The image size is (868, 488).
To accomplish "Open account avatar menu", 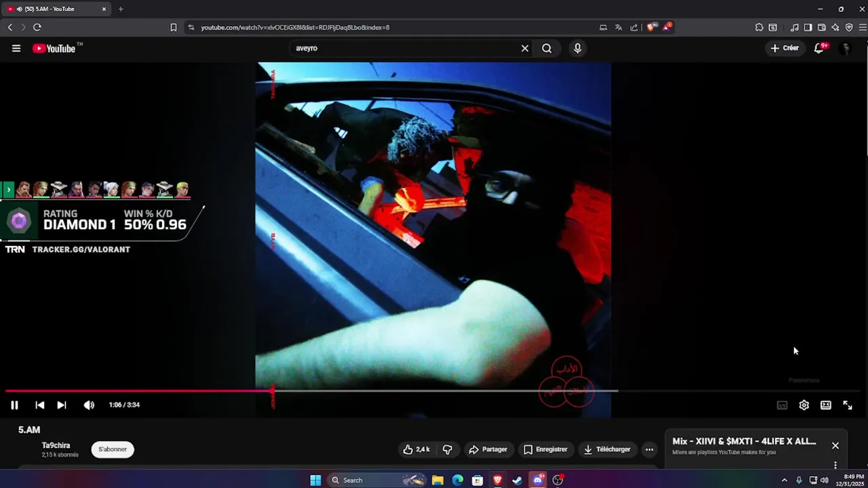I will pyautogui.click(x=845, y=48).
